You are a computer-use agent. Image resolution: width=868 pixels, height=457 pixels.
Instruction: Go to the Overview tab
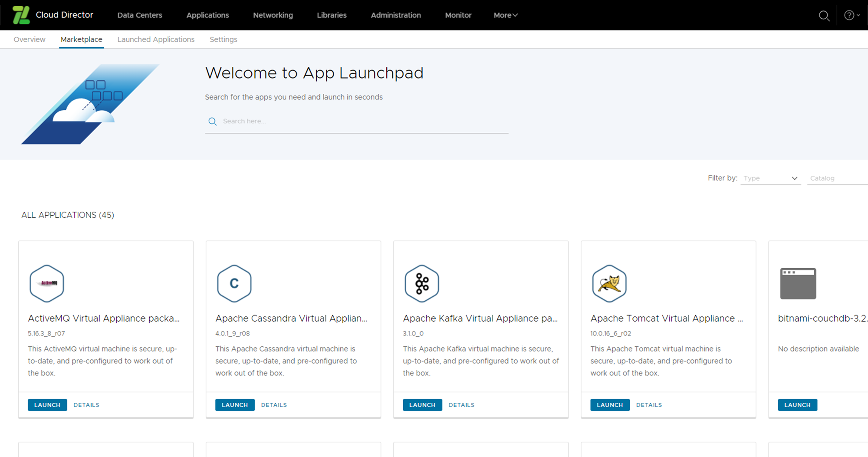click(x=30, y=39)
